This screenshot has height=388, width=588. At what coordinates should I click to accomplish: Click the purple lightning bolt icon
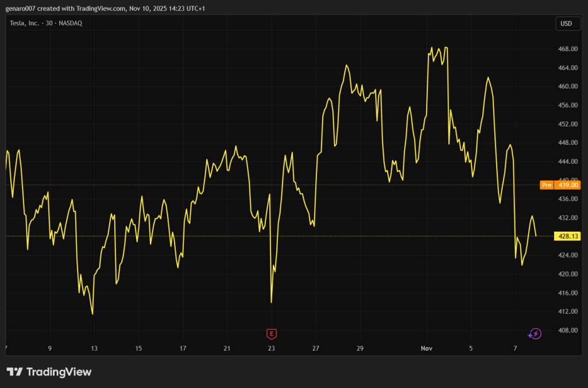[x=535, y=334]
